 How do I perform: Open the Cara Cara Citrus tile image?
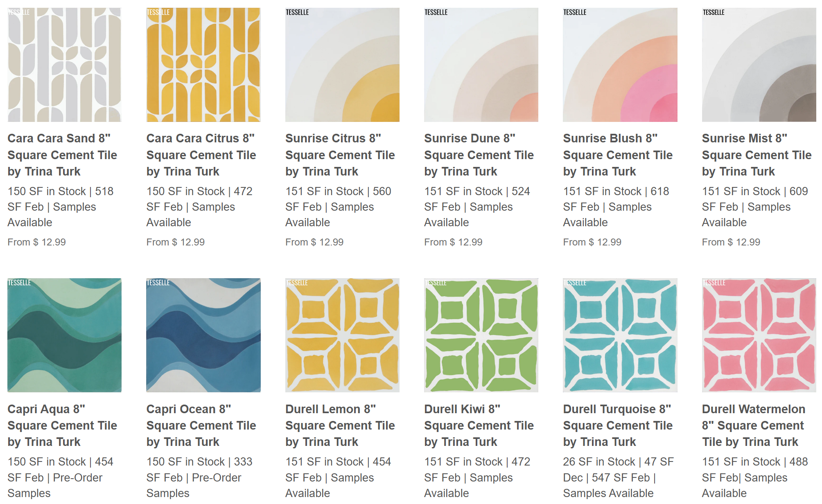click(203, 65)
